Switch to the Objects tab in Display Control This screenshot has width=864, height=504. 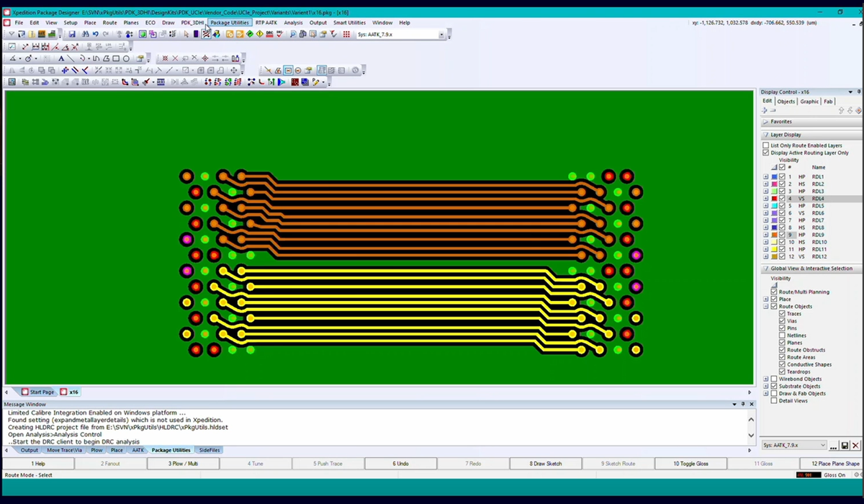tap(786, 102)
